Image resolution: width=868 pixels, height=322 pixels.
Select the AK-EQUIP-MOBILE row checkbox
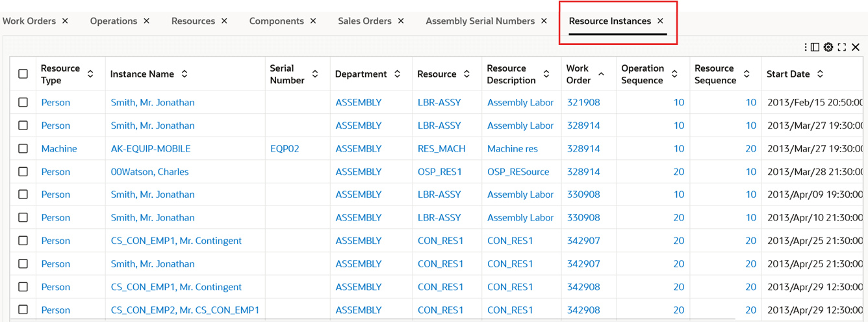click(23, 148)
